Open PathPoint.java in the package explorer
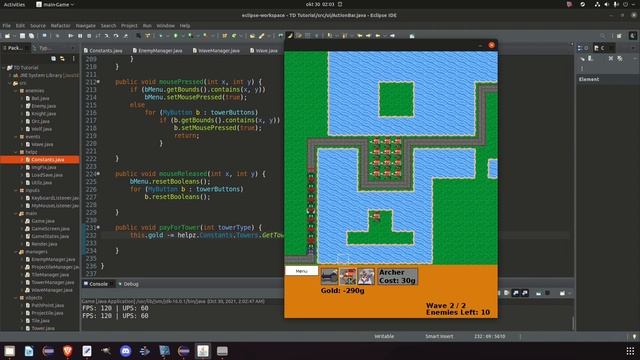Viewport: 640px width, 360px height. 44,306
